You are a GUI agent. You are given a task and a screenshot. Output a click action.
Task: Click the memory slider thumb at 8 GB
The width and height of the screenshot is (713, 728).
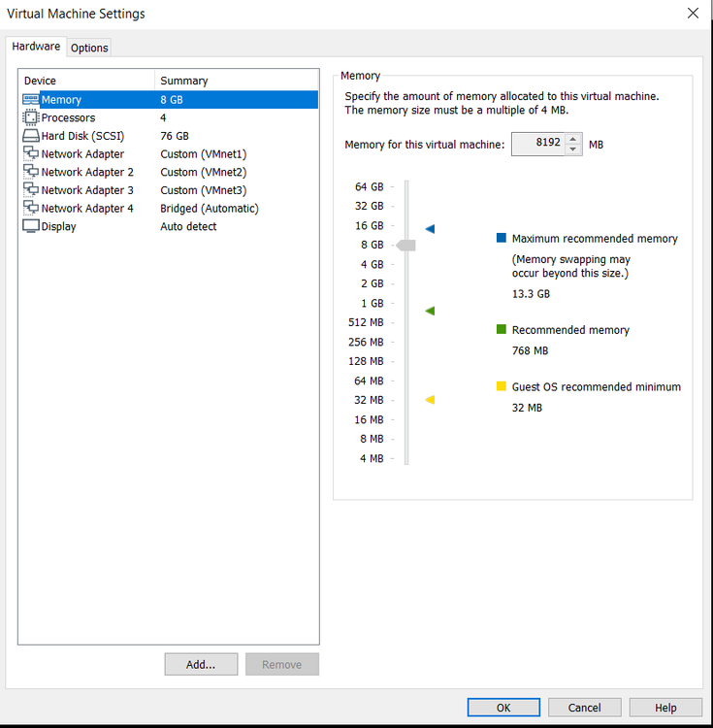click(x=406, y=246)
